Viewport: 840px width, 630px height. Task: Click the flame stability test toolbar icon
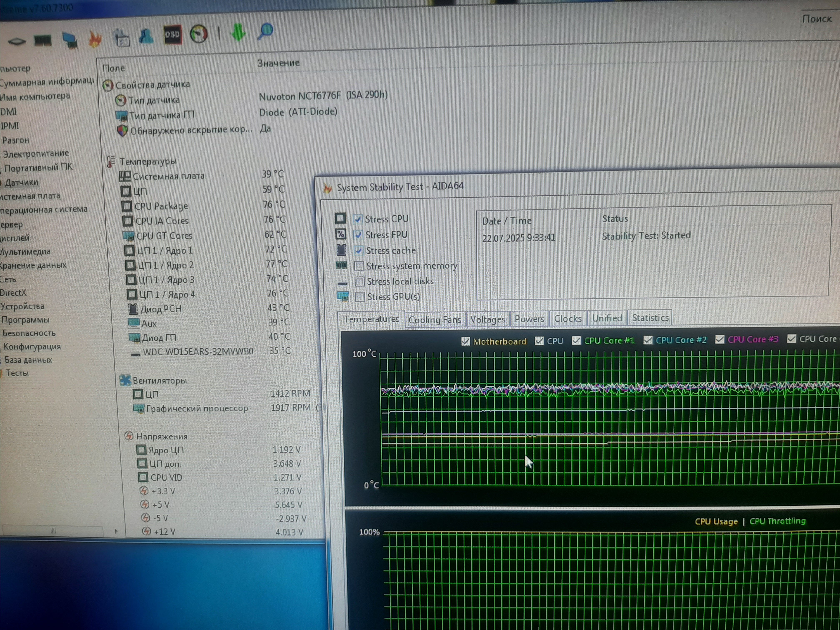click(95, 39)
